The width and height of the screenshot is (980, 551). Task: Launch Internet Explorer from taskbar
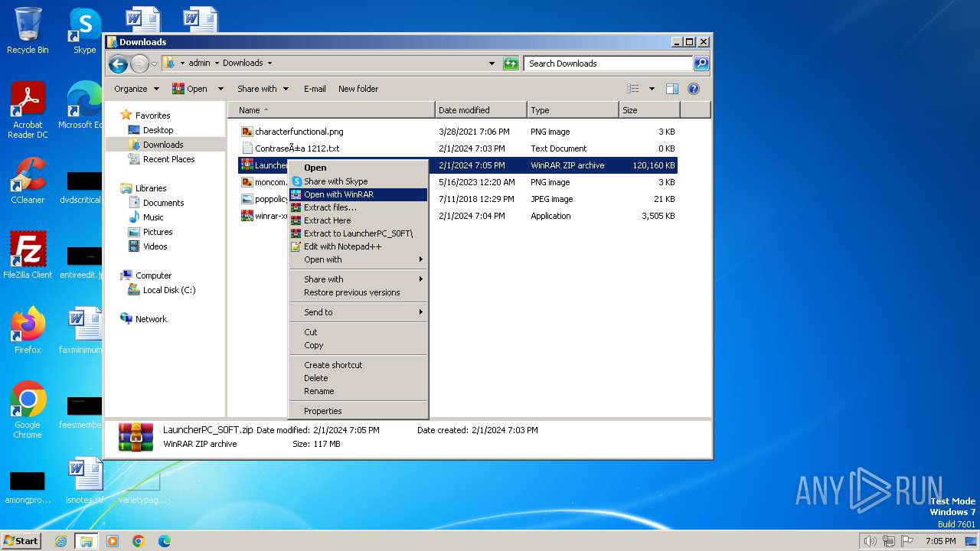60,541
